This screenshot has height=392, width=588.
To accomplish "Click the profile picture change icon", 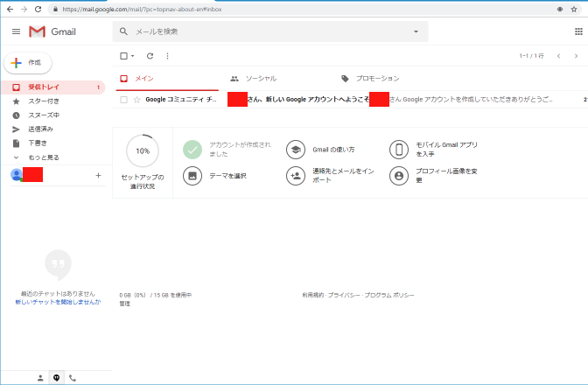I will pyautogui.click(x=399, y=176).
